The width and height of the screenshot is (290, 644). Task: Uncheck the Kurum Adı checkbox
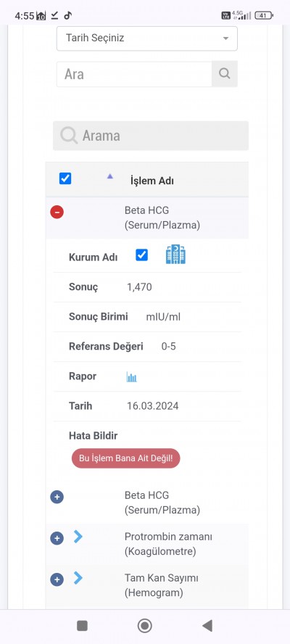[141, 255]
